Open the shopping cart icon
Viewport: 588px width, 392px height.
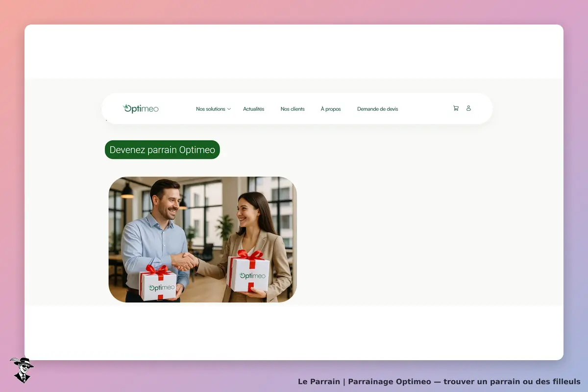tap(456, 108)
